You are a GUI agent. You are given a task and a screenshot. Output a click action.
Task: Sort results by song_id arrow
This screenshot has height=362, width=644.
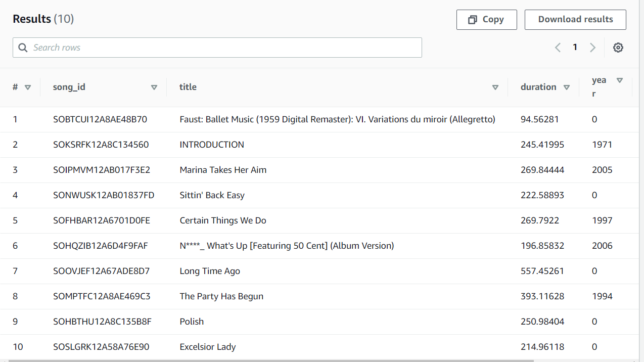pyautogui.click(x=154, y=87)
